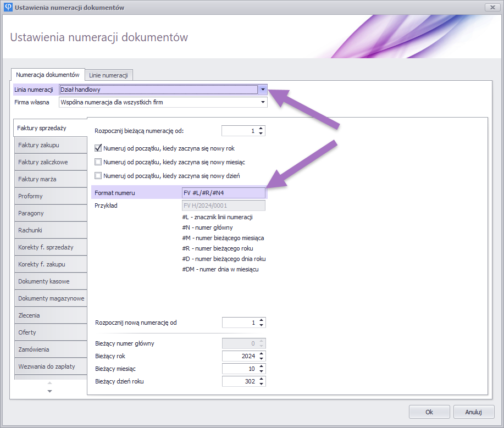
Task: Uncheck restart numbering on new year
Action: tap(98, 148)
